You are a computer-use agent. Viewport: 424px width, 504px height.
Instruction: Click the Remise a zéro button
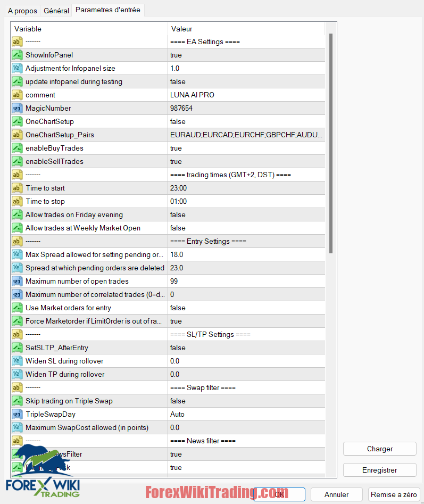(x=394, y=494)
